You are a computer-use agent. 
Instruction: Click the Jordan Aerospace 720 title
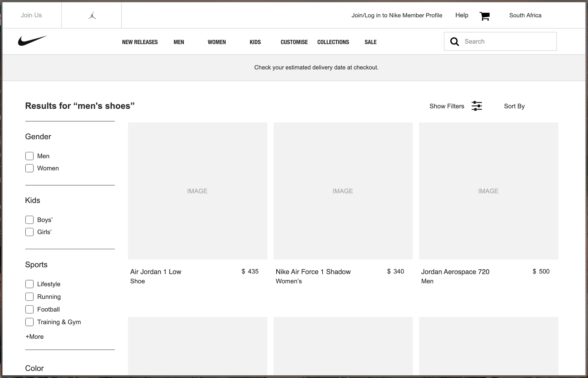(455, 272)
